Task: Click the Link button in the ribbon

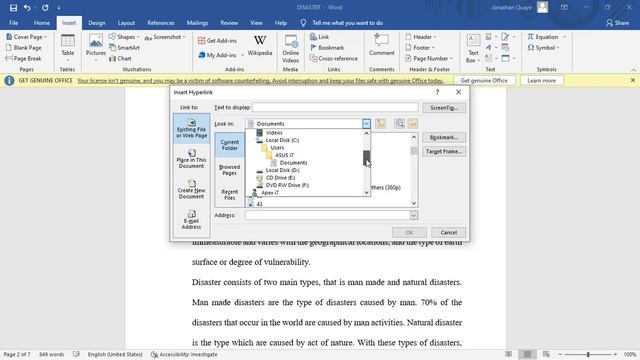Action: click(x=319, y=37)
